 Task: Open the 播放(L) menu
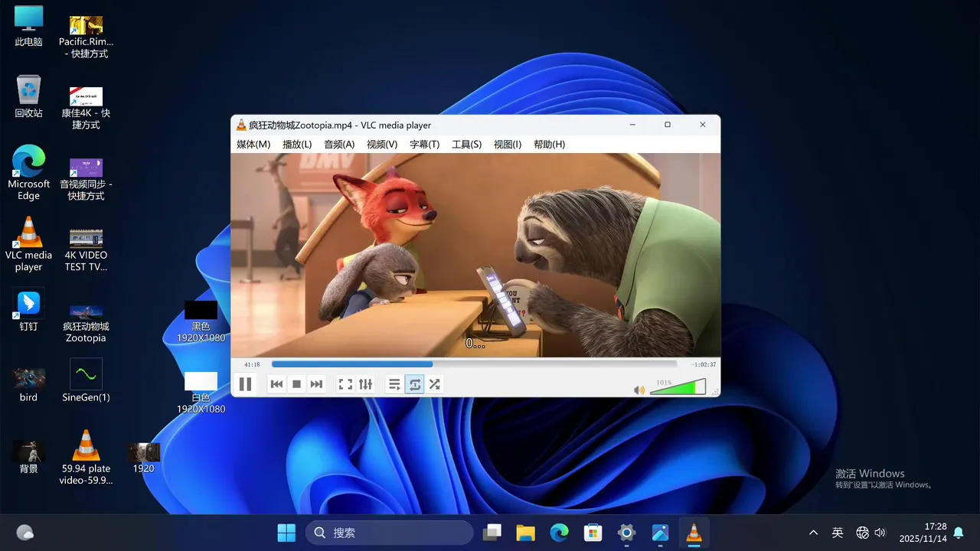tap(297, 144)
